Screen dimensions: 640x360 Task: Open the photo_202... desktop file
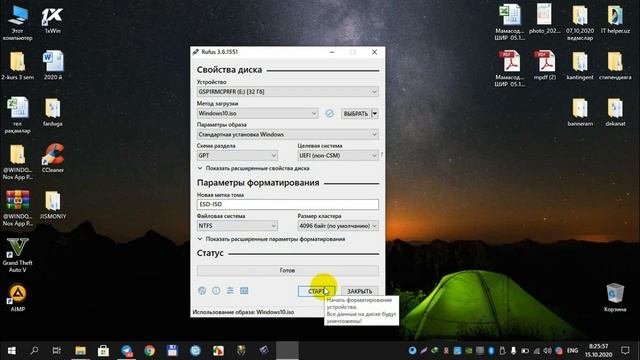click(x=544, y=18)
